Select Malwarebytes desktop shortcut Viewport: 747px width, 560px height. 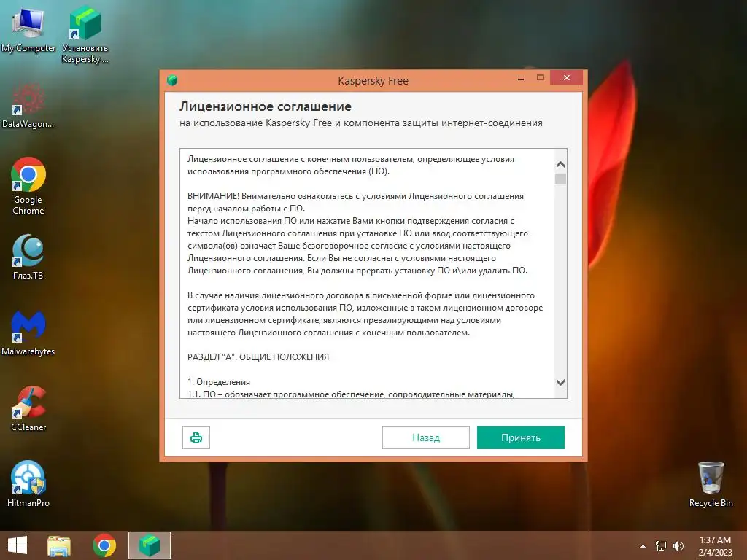coord(28,333)
